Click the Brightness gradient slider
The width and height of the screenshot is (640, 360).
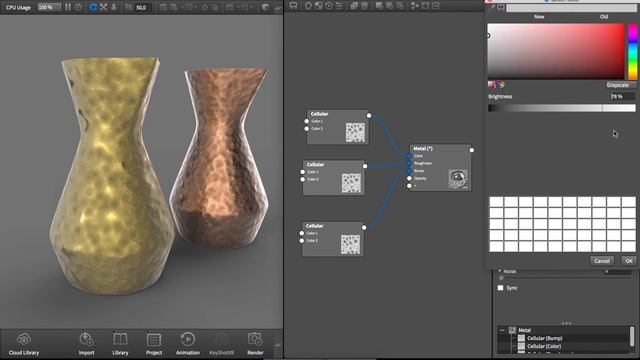pyautogui.click(x=562, y=108)
